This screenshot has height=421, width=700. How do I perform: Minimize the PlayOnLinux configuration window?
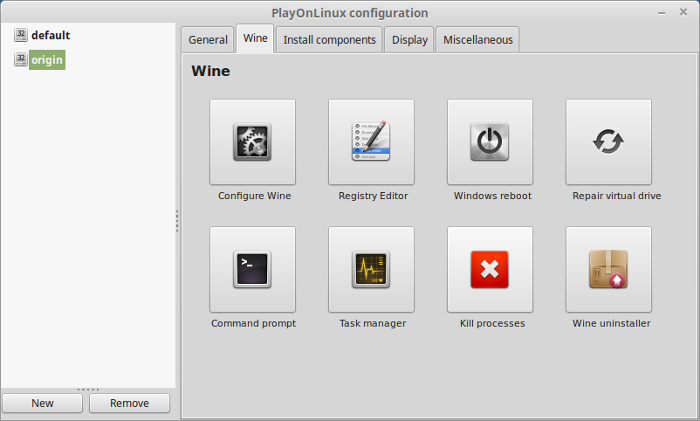point(662,13)
